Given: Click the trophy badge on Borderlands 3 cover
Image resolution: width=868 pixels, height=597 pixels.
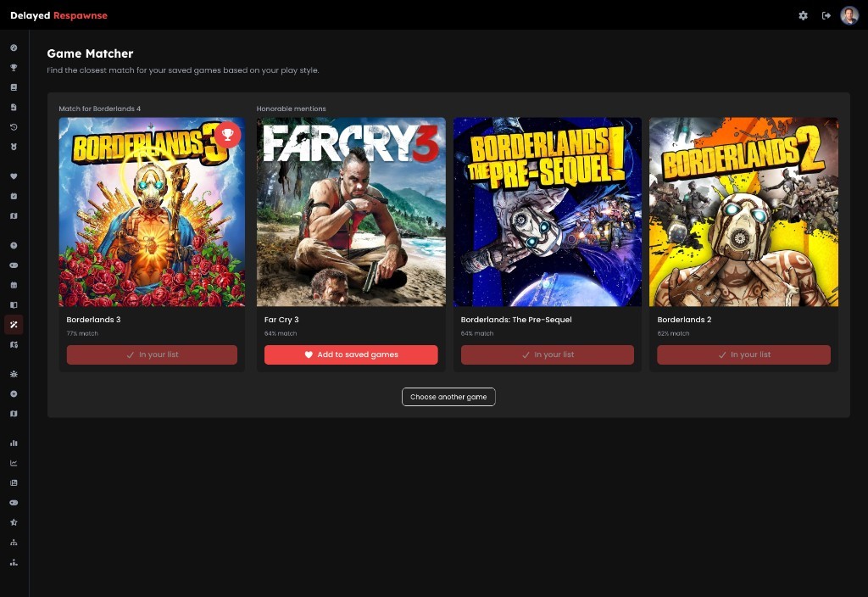Looking at the screenshot, I should tap(227, 135).
